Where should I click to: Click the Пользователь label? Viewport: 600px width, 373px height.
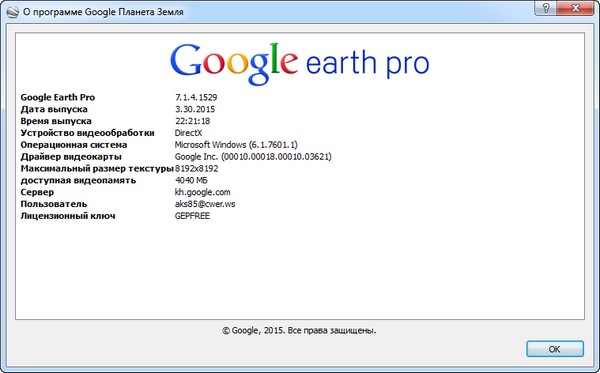[x=54, y=204]
